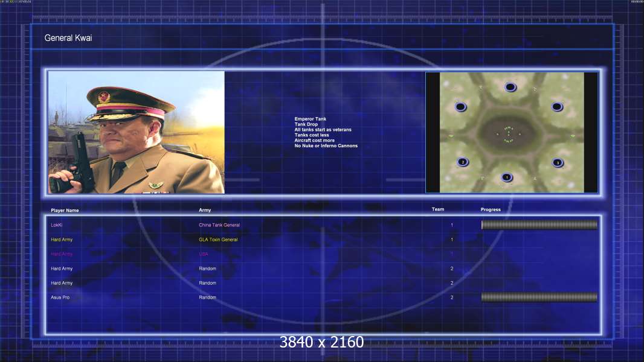This screenshot has width=644, height=362.
Task: Click the 'Team' column header
Action: point(438,209)
